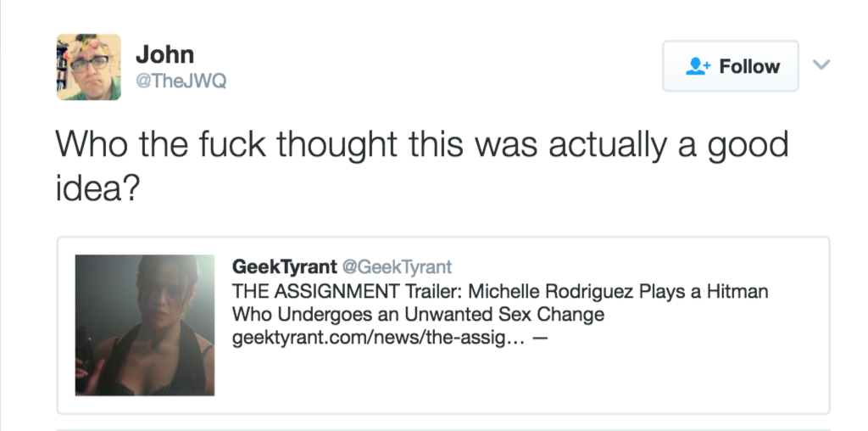The image size is (868, 431).
Task: Click the word "idea?" in tweet
Action: click(x=98, y=188)
